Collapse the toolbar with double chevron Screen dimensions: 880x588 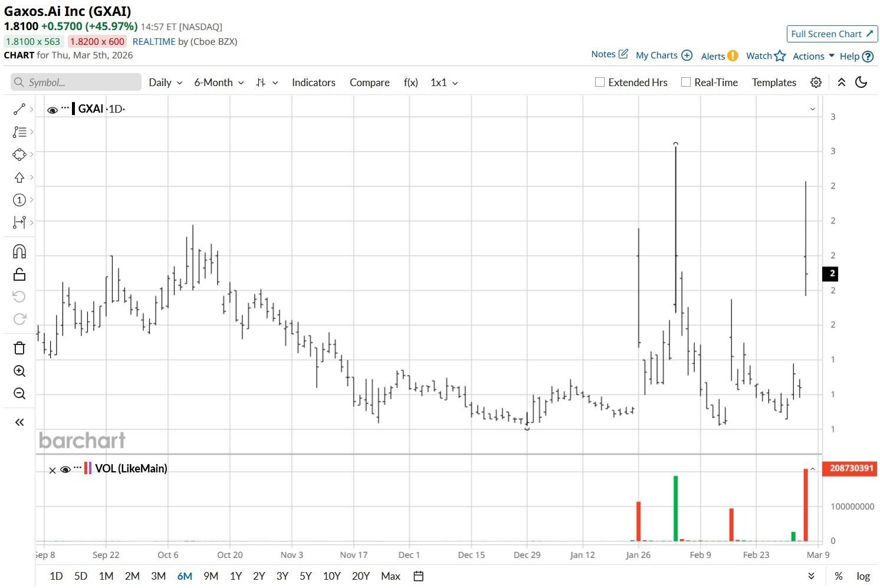click(x=842, y=83)
